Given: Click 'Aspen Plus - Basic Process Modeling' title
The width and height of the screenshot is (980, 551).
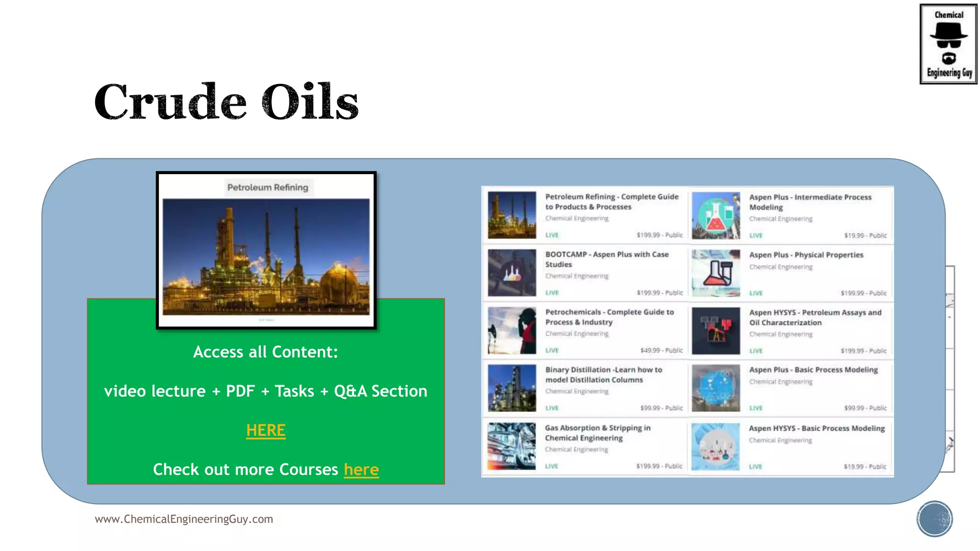Looking at the screenshot, I should click(x=813, y=370).
